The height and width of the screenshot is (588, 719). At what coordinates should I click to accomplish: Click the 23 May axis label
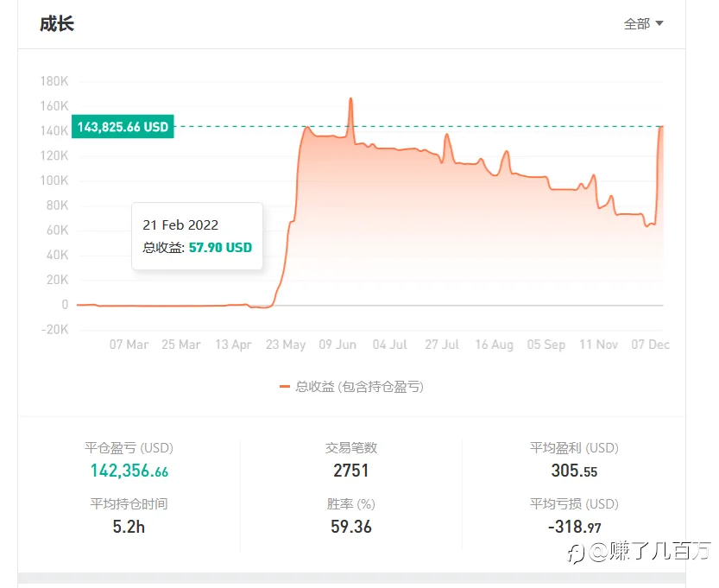286,345
